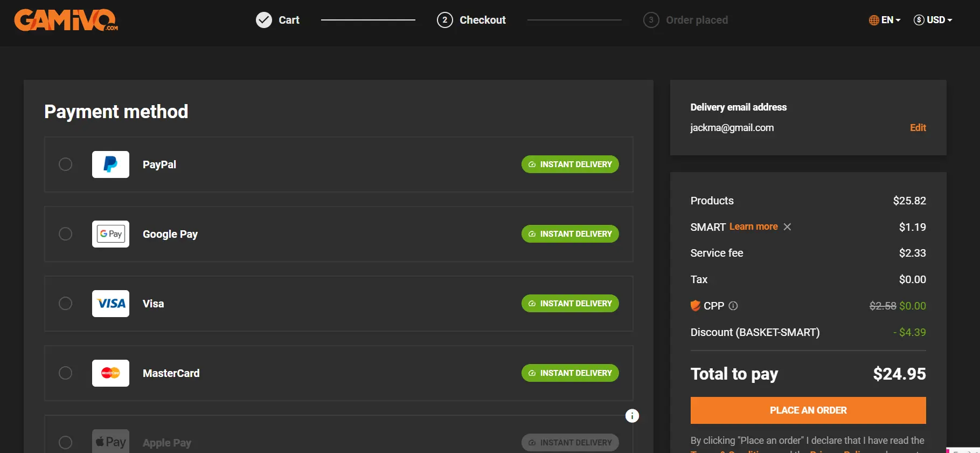Image resolution: width=980 pixels, height=453 pixels.
Task: Select the Apple Pay radio button
Action: (x=65, y=442)
